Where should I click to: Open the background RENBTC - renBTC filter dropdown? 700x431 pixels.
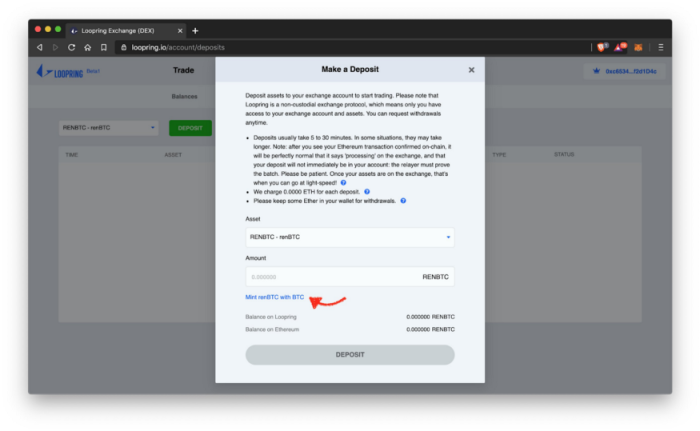click(x=108, y=128)
